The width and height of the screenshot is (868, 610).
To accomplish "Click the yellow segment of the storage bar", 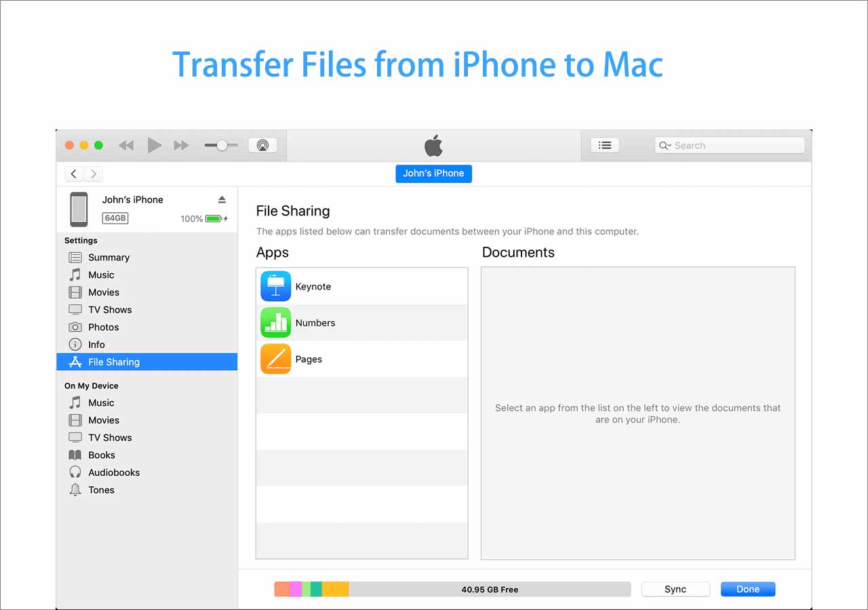I will [x=335, y=589].
